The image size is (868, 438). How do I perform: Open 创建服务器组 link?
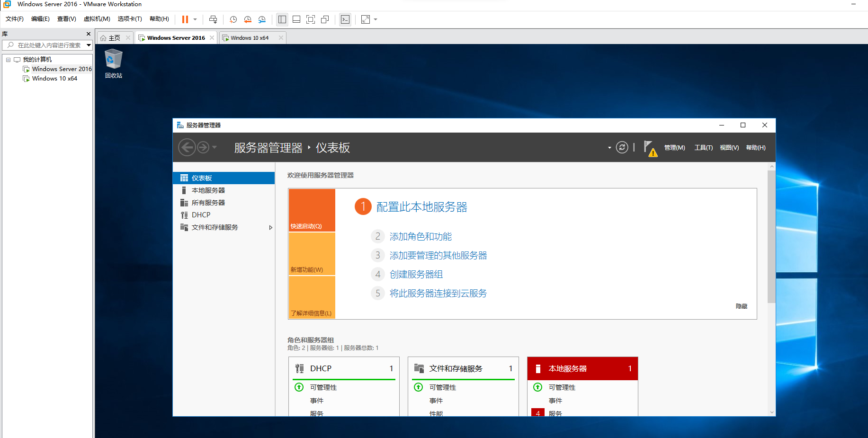(416, 274)
